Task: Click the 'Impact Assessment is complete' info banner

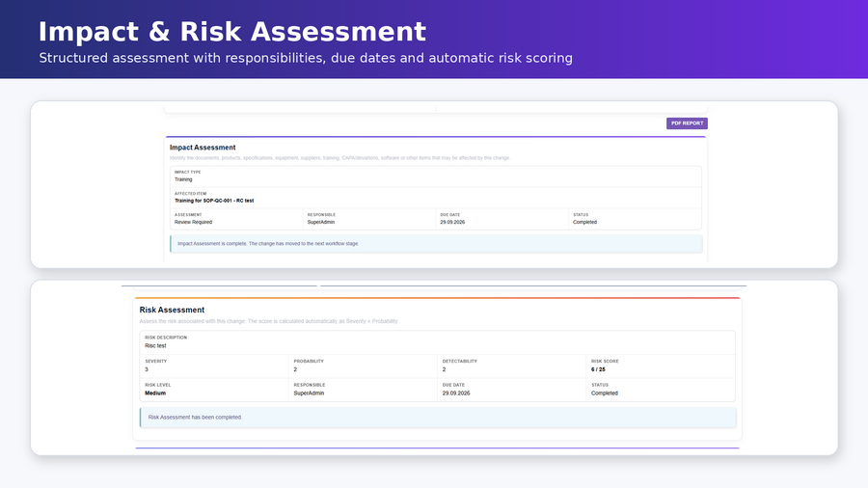Action: pyautogui.click(x=436, y=243)
